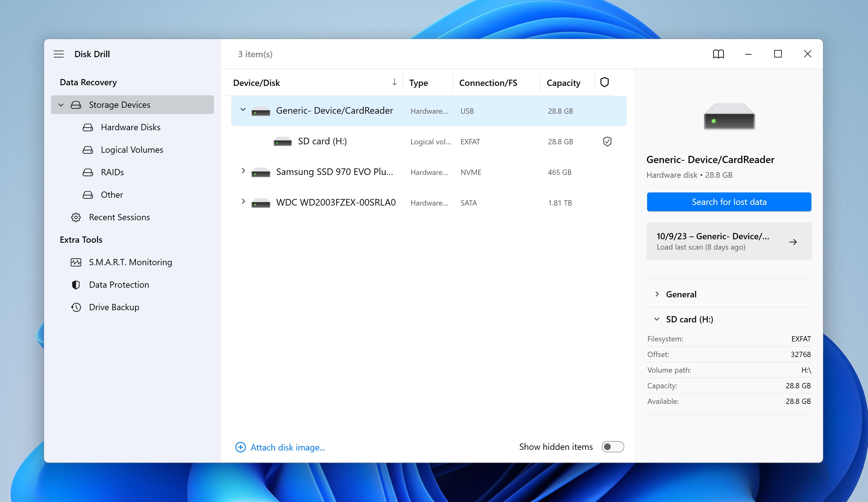Collapse the Generic Device/CardReader row
Screen dimensions: 868x502
pos(243,111)
